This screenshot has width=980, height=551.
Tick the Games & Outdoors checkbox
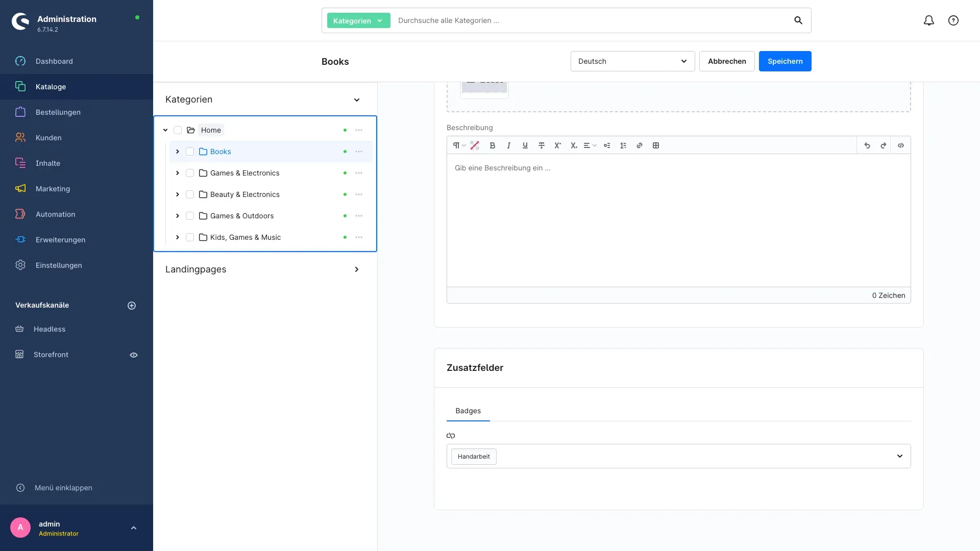pyautogui.click(x=190, y=216)
